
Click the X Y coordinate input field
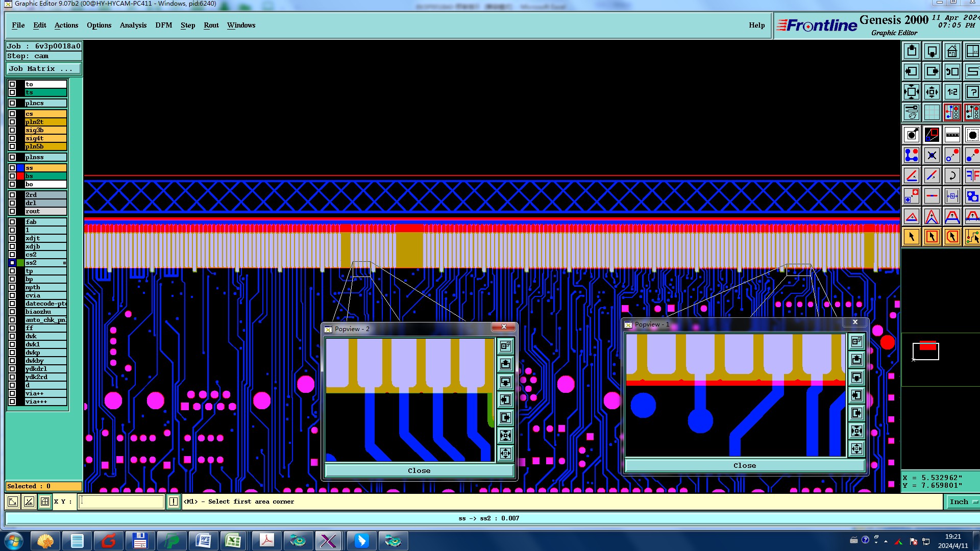(x=121, y=502)
